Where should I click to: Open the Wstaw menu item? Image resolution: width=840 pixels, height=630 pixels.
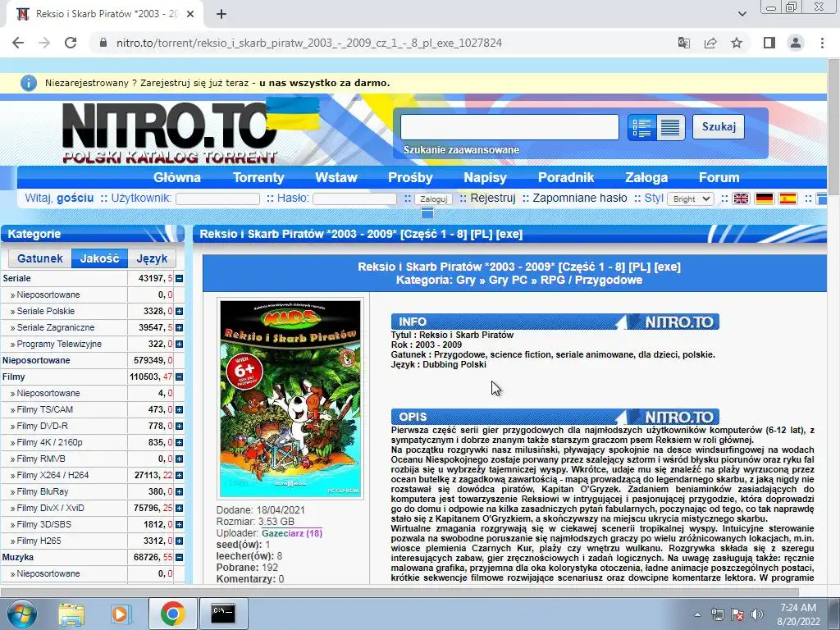(336, 177)
